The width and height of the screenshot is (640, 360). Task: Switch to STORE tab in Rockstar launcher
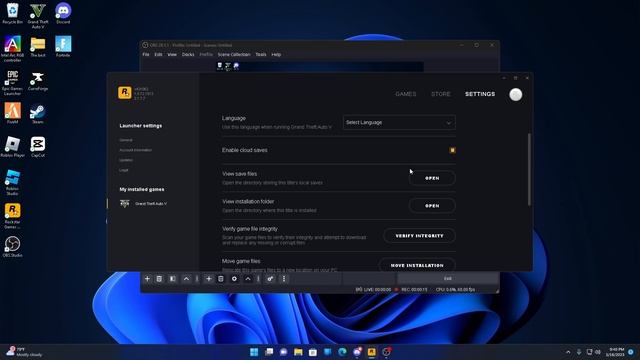point(441,94)
